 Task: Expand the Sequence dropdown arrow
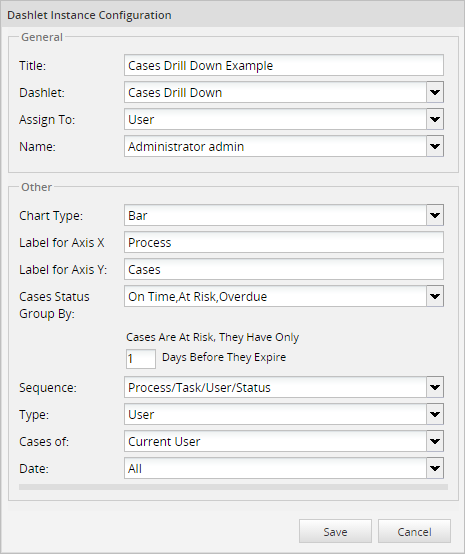[x=435, y=387]
